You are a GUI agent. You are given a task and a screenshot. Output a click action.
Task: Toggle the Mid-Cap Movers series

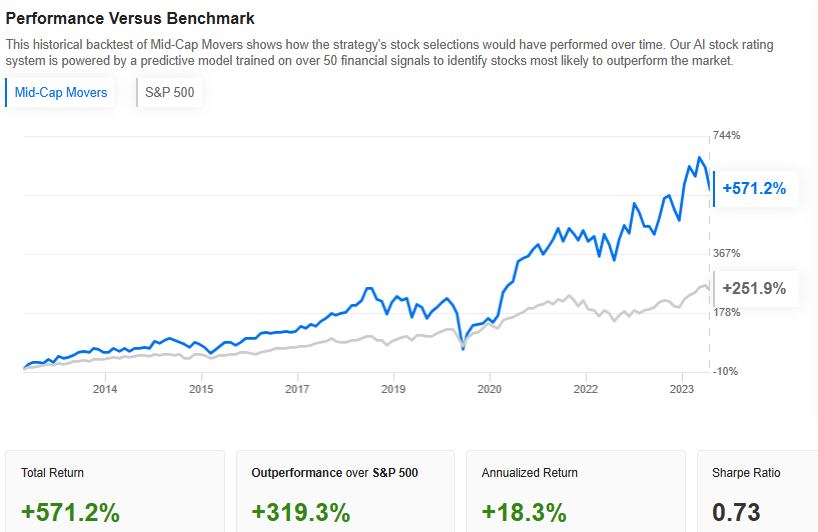[61, 94]
